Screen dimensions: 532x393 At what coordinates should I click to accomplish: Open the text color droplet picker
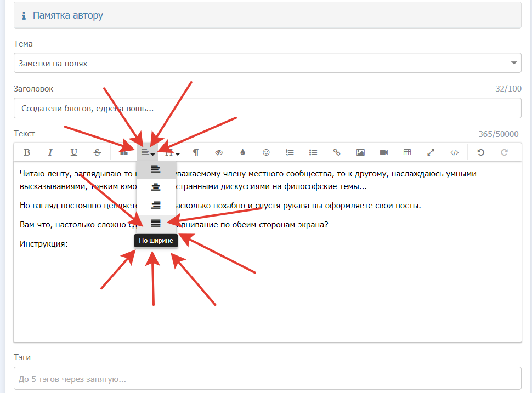[x=243, y=152]
